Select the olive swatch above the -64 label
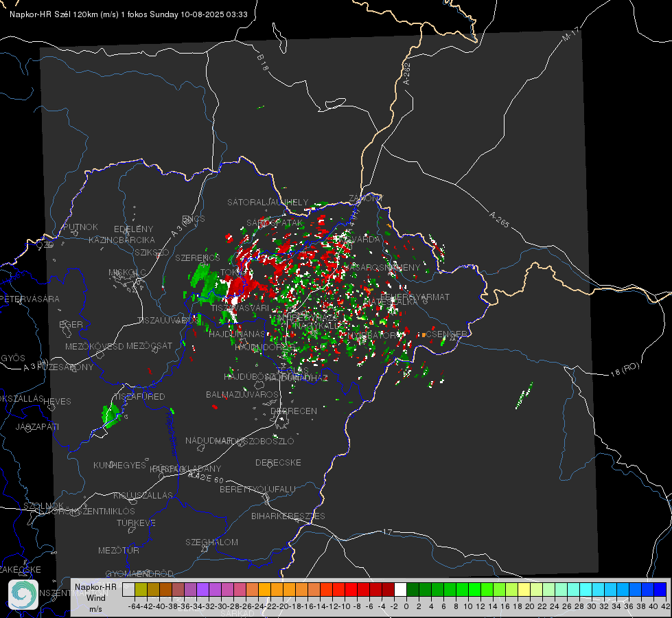Screen dimensions: 672x618 point(141,589)
